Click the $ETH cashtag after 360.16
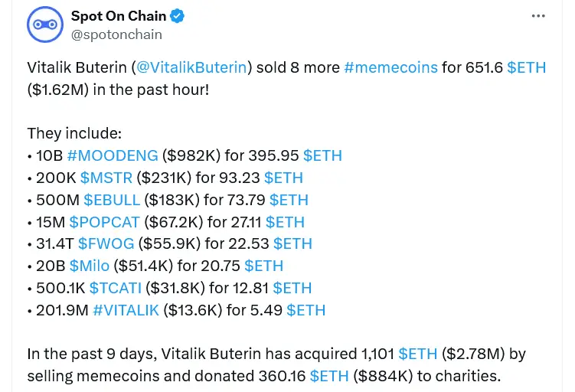This screenshot has height=392, width=575. tap(329, 376)
